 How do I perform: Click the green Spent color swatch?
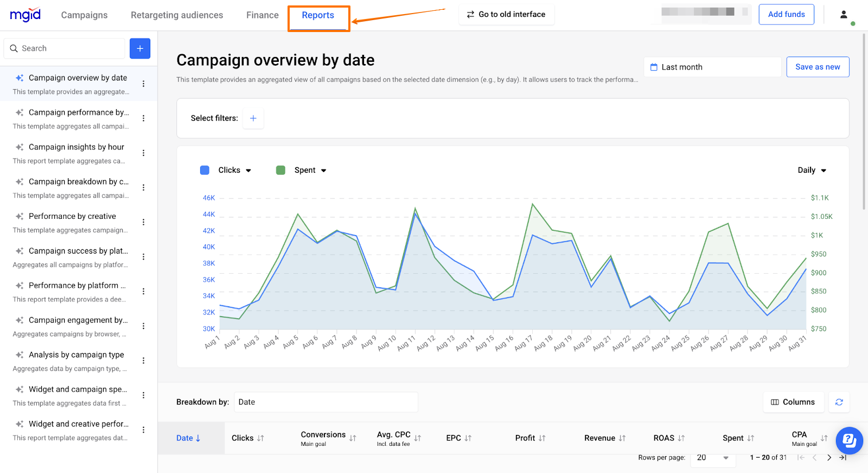pyautogui.click(x=280, y=171)
